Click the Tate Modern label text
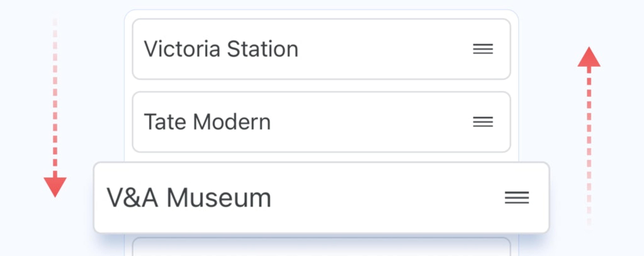644x256 pixels. point(207,121)
